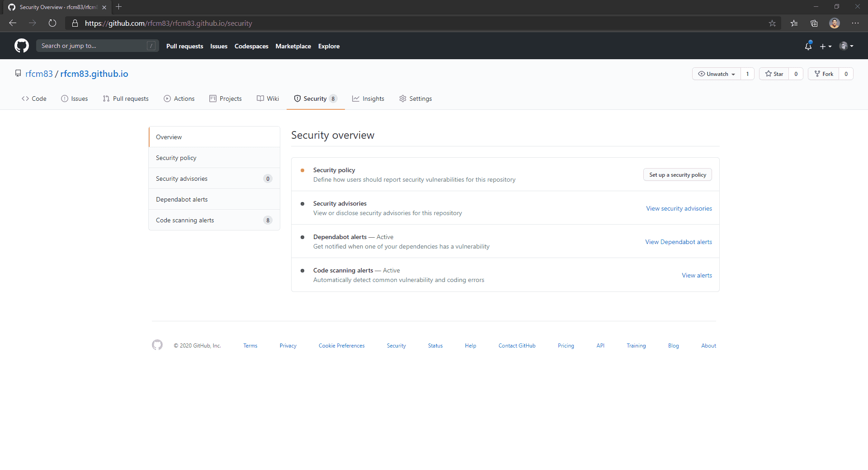
Task: Open the Privacy footer link
Action: [x=288, y=346]
